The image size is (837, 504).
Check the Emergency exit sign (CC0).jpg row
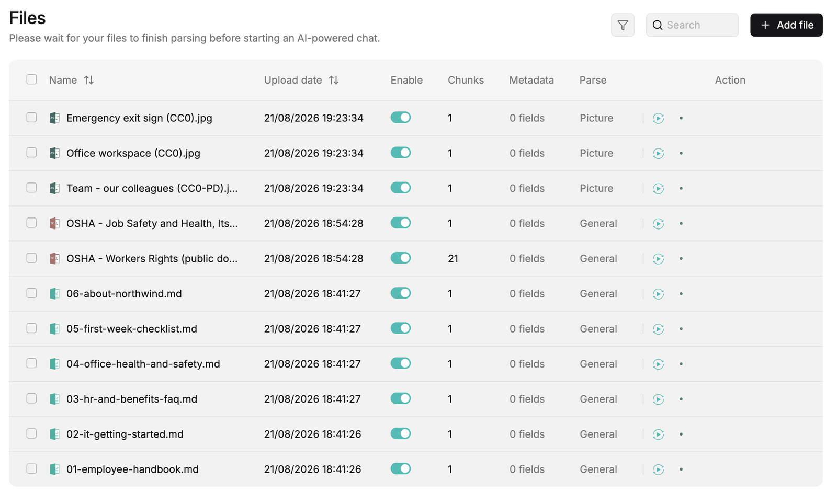coord(31,117)
